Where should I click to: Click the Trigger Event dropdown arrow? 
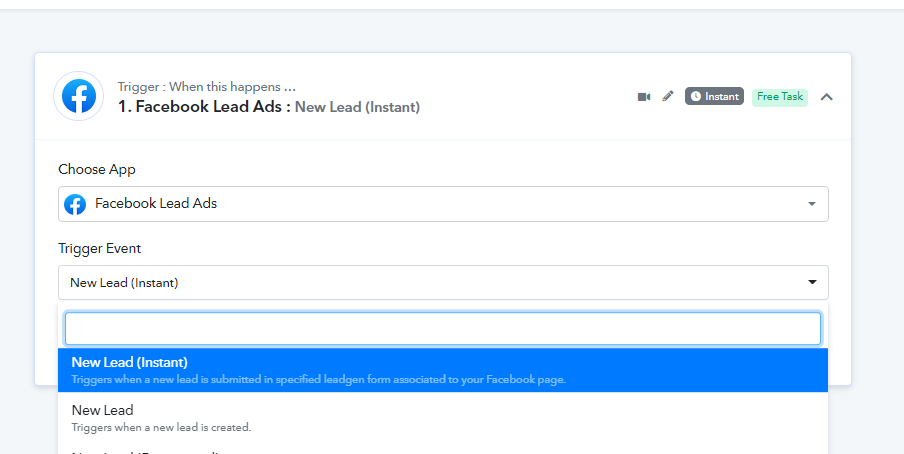812,283
